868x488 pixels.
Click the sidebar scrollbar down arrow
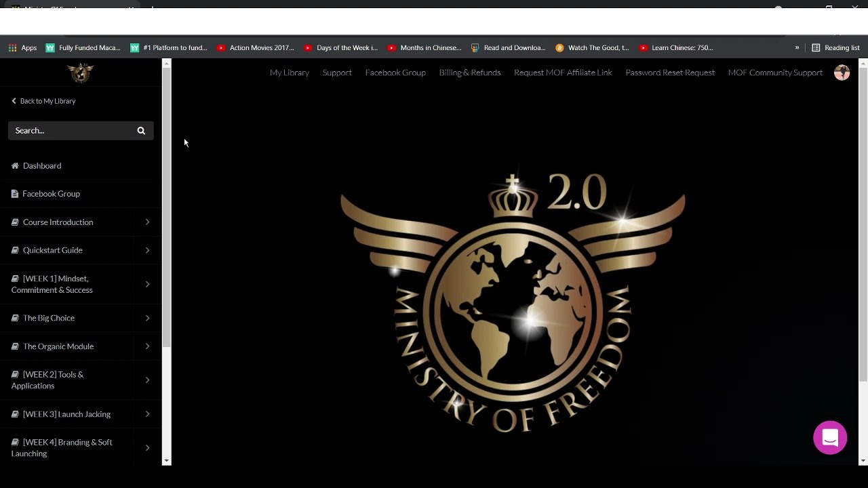pos(167,461)
